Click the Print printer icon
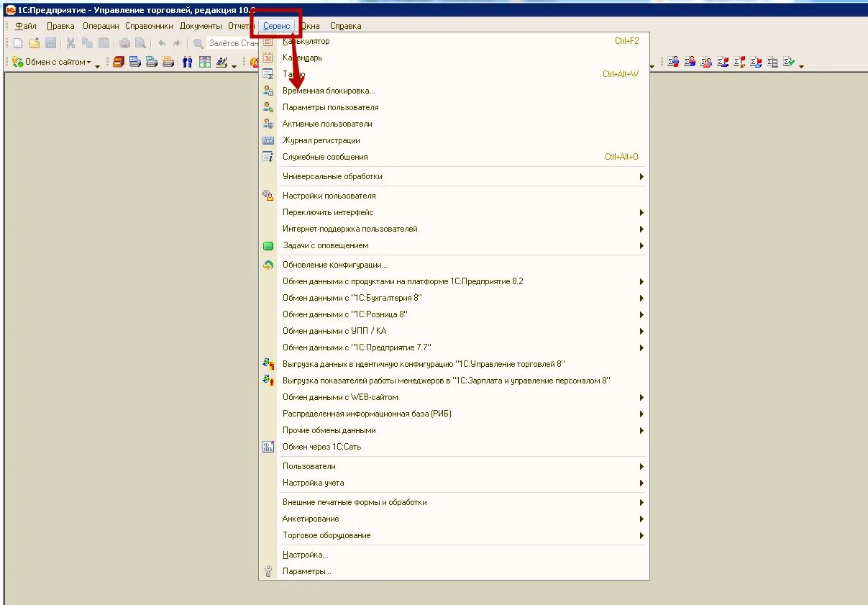The width and height of the screenshot is (868, 605). tap(124, 43)
